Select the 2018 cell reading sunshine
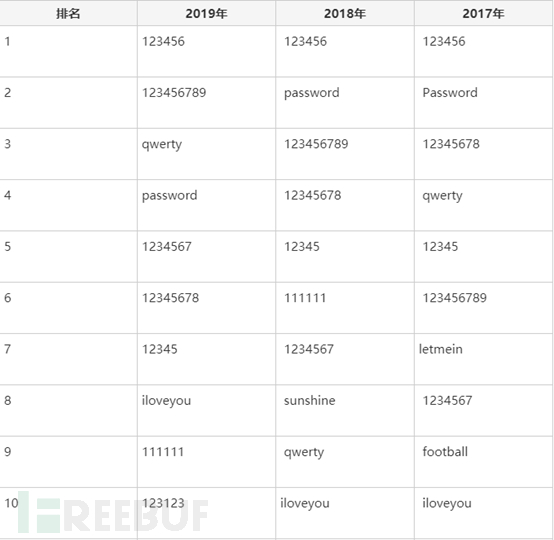Image resolution: width=554 pixels, height=540 pixels. pos(345,411)
